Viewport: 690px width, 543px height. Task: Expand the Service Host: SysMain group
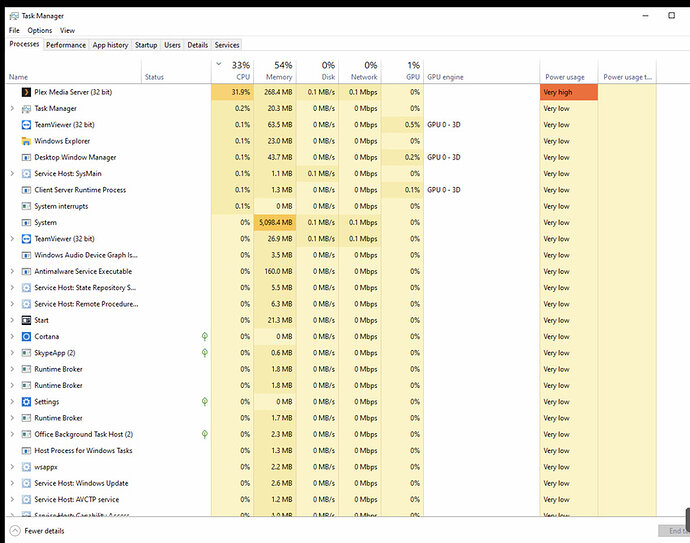click(12, 173)
